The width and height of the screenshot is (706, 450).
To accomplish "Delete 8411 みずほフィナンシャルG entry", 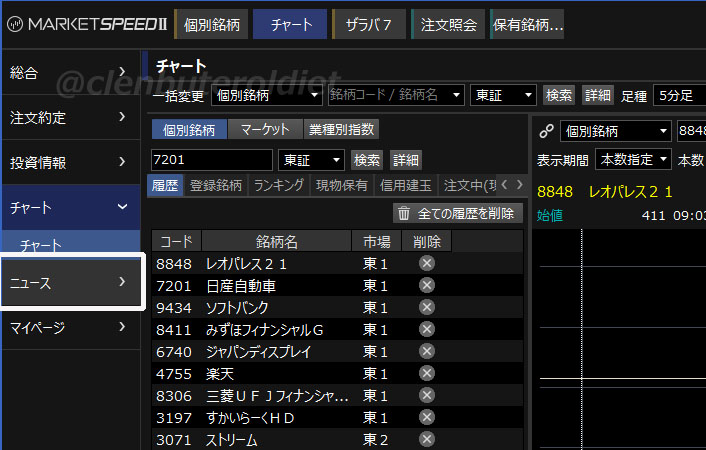I will [x=426, y=329].
